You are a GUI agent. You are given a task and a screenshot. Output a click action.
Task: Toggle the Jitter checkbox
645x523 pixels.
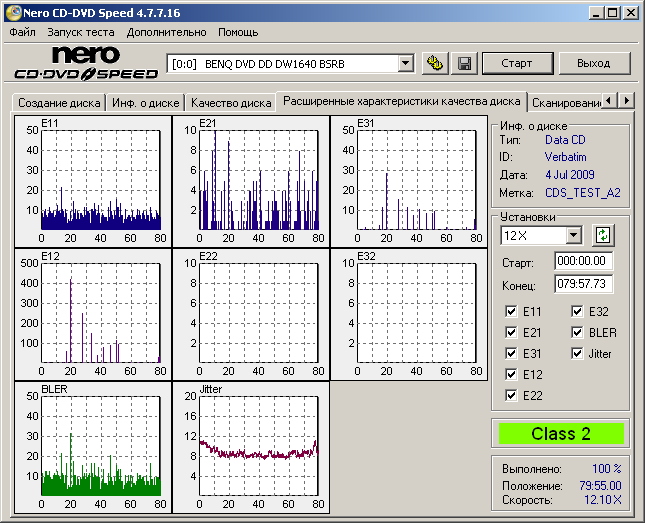pyautogui.click(x=579, y=353)
